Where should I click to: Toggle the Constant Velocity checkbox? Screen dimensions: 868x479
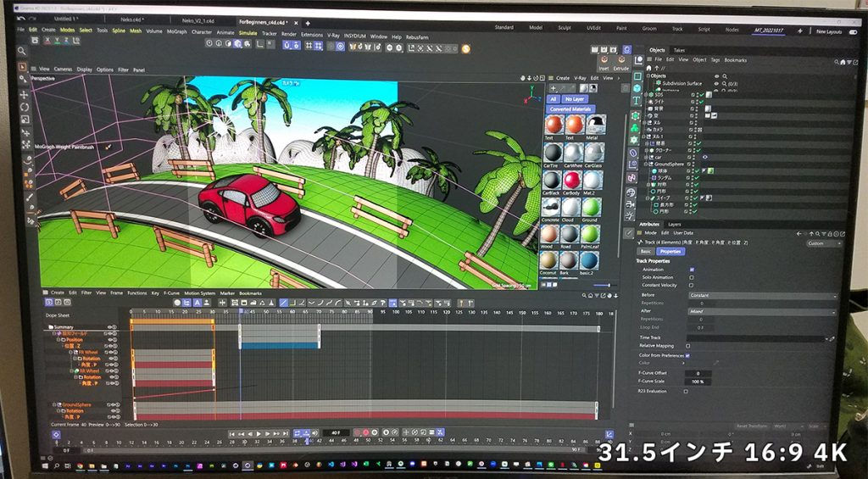click(691, 285)
